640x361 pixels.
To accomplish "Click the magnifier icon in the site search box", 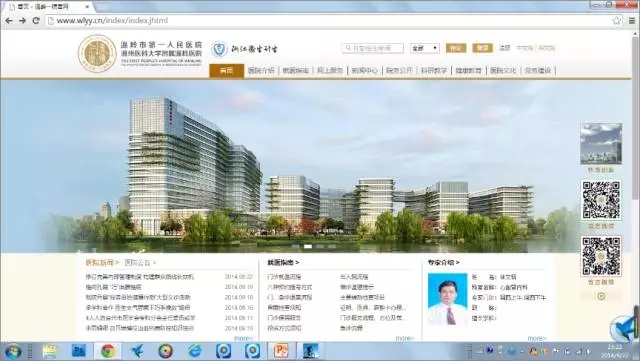I will pos(348,48).
